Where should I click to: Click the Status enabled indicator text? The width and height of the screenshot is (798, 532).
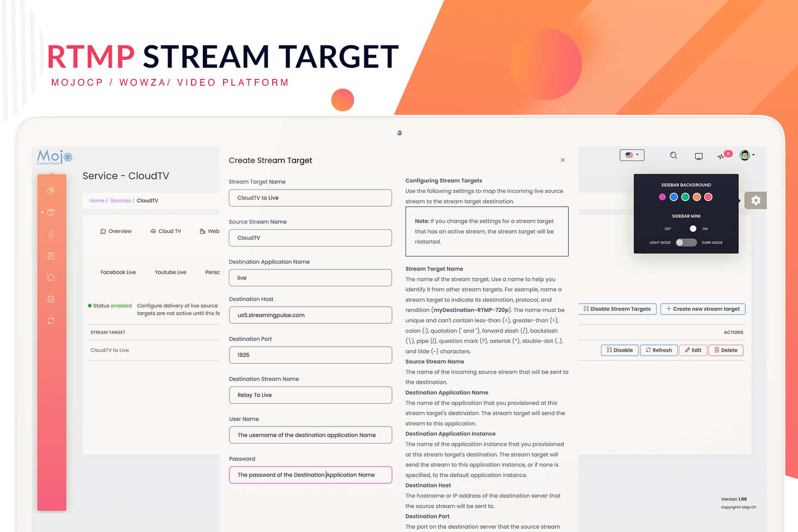(x=110, y=305)
